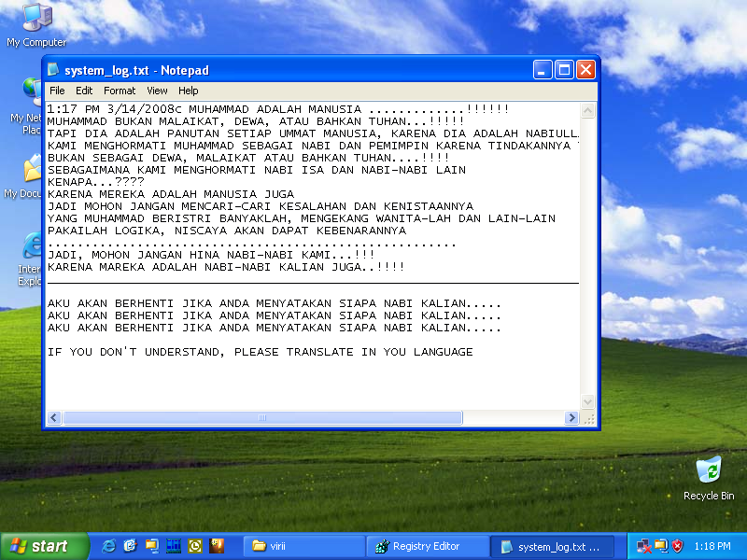Click the Quick Launch icon right of Internet Explorer
This screenshot has width=747, height=560.
[130, 546]
